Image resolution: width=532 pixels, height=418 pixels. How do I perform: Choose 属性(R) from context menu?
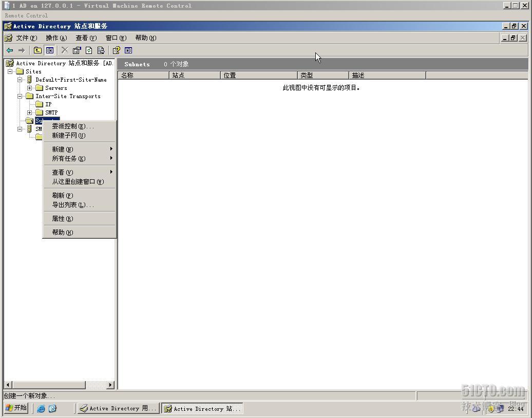(80, 219)
